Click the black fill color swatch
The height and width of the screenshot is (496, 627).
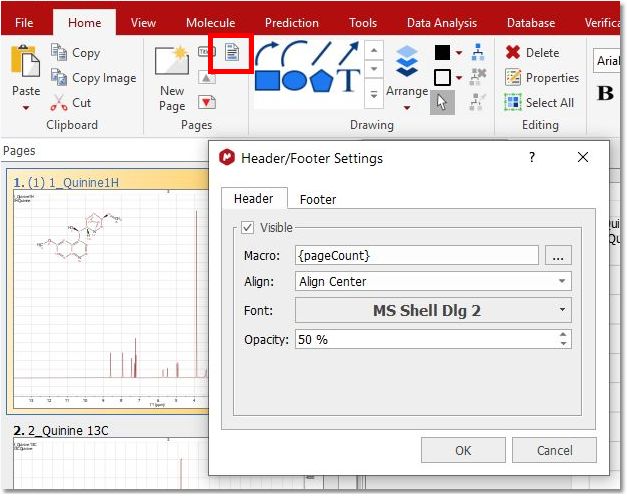pyautogui.click(x=442, y=52)
